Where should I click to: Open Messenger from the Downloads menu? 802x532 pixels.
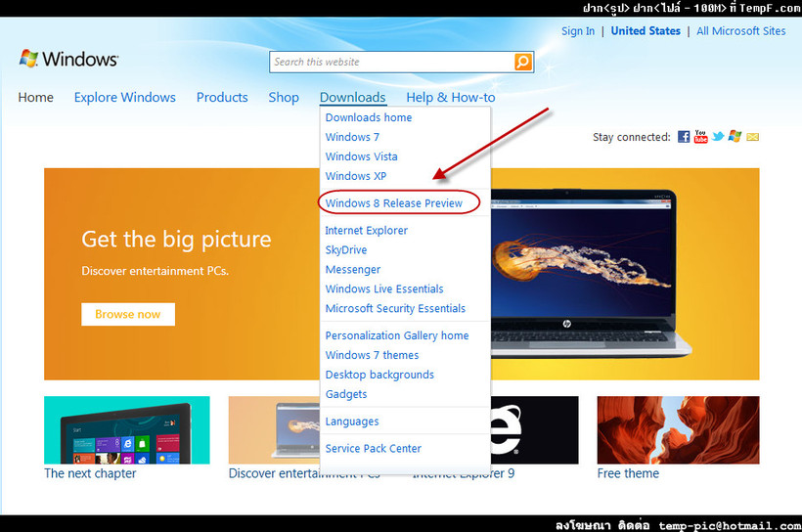tap(353, 270)
